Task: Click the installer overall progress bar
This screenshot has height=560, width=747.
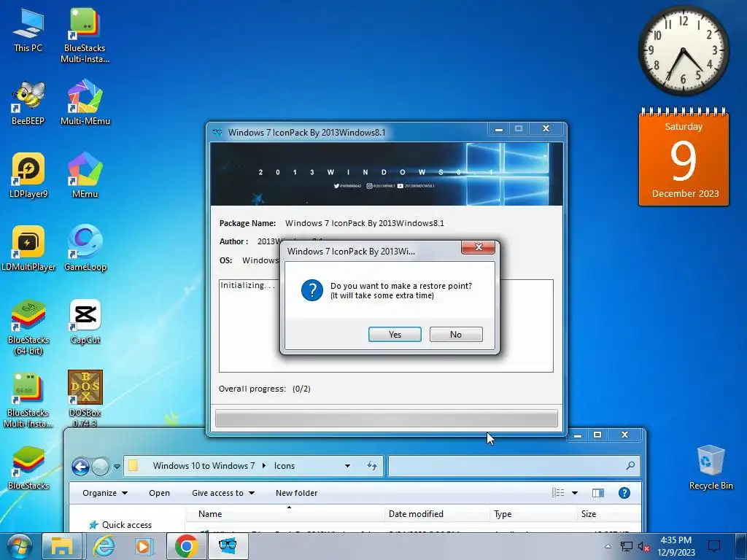Action: 387,418
